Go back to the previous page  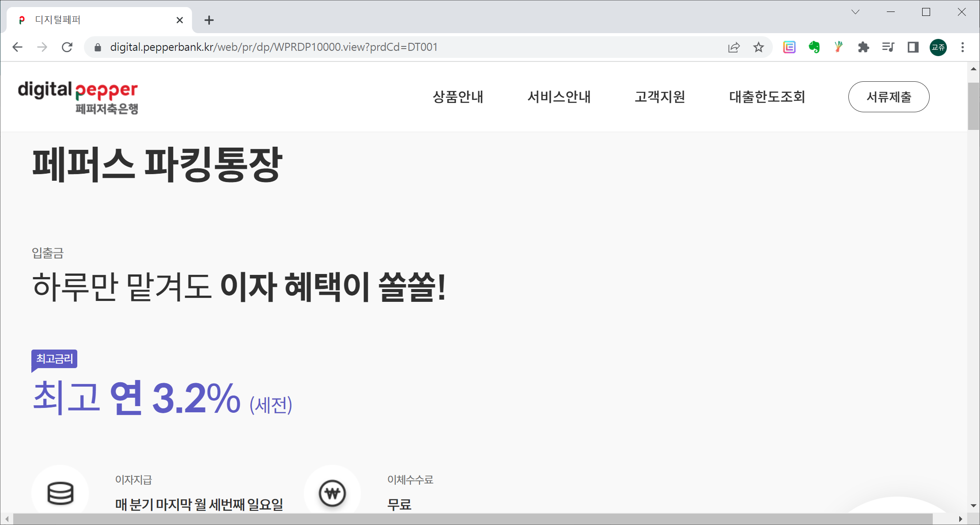click(x=17, y=47)
